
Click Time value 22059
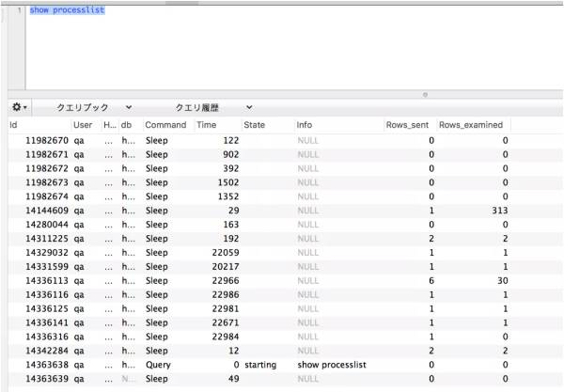226,253
